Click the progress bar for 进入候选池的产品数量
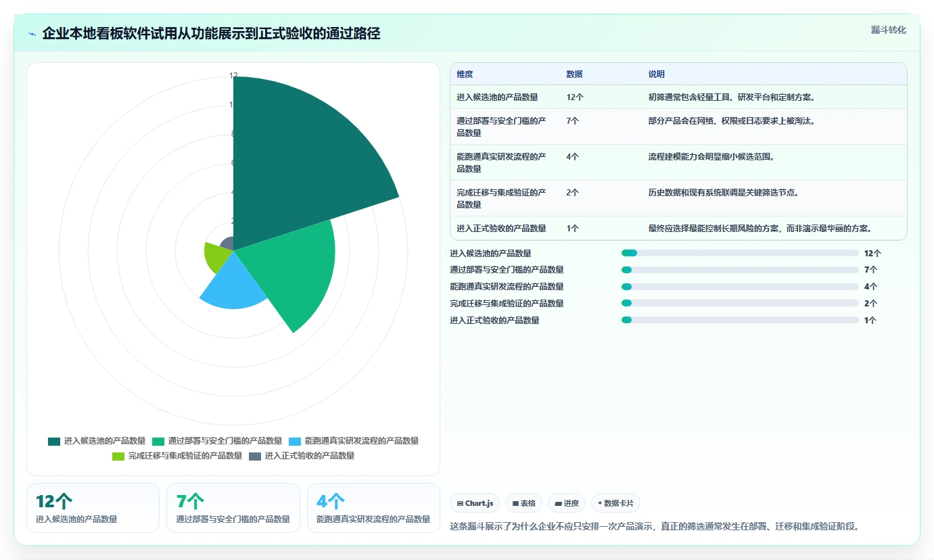 pos(740,253)
